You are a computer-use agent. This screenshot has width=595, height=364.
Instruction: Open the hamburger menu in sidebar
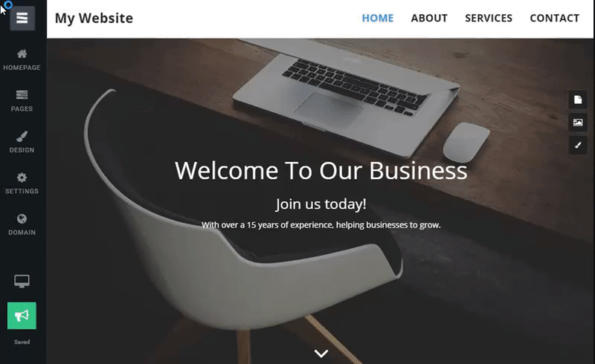coord(22,18)
